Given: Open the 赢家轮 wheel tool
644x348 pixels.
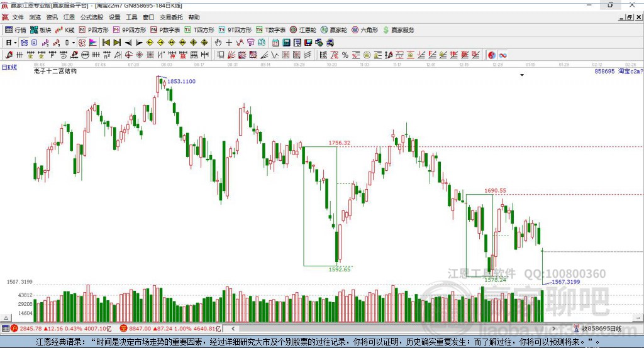Looking at the screenshot, I should pyautogui.click(x=334, y=30).
